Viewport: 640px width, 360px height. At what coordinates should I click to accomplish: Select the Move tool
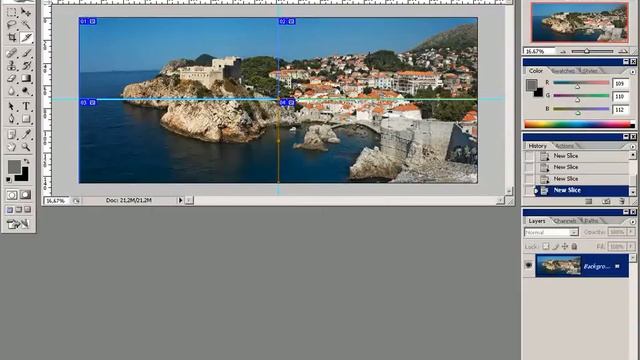click(x=26, y=12)
